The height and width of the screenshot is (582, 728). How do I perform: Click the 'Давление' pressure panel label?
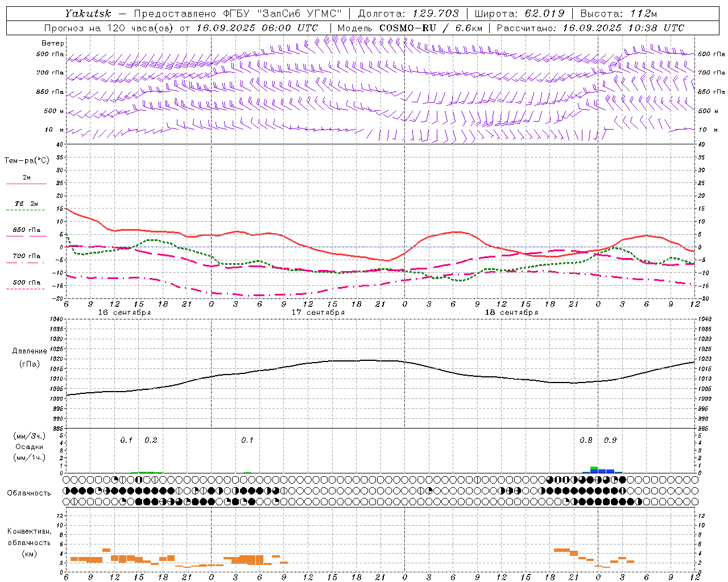pos(30,351)
